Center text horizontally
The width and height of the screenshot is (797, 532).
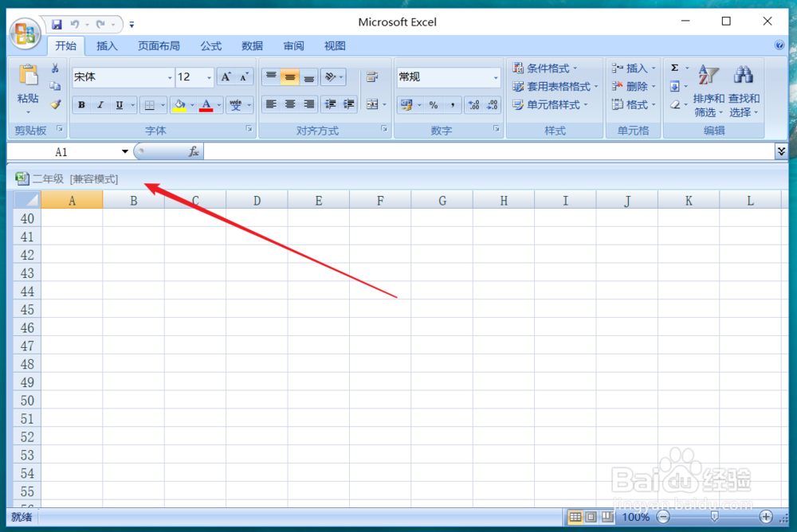tap(290, 104)
